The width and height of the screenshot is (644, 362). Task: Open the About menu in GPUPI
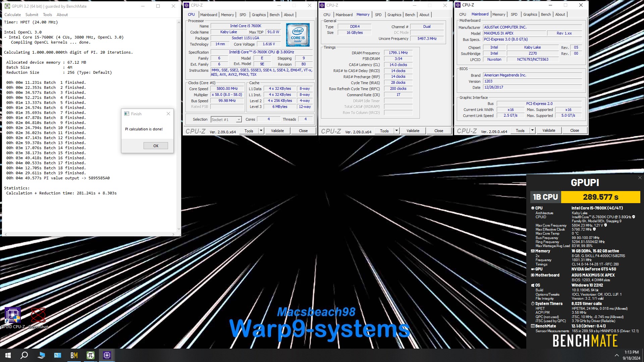coord(62,15)
